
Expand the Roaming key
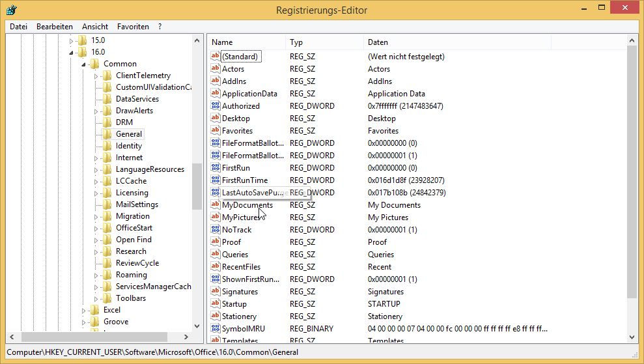tap(96, 275)
